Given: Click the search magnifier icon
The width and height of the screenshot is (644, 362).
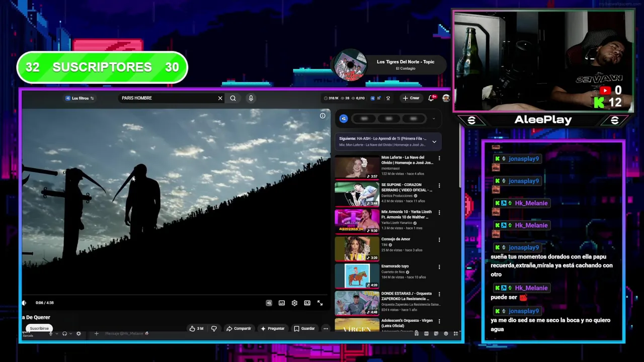Looking at the screenshot, I should pyautogui.click(x=233, y=98).
